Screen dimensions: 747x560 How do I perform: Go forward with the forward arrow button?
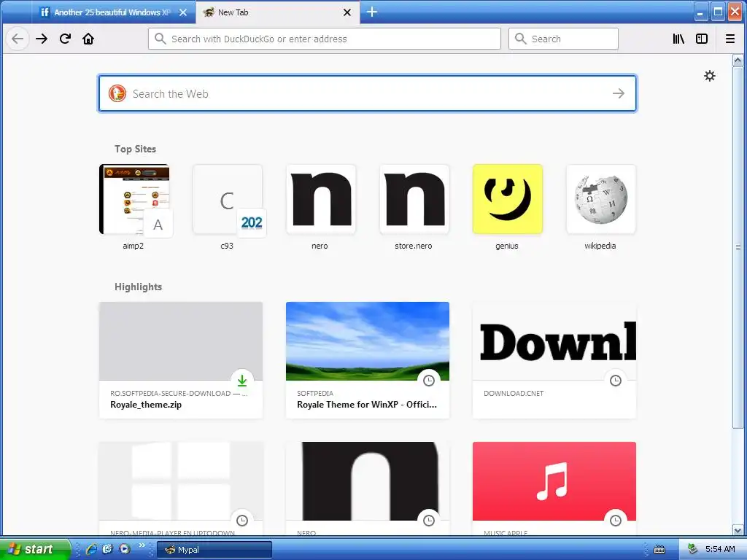[42, 39]
